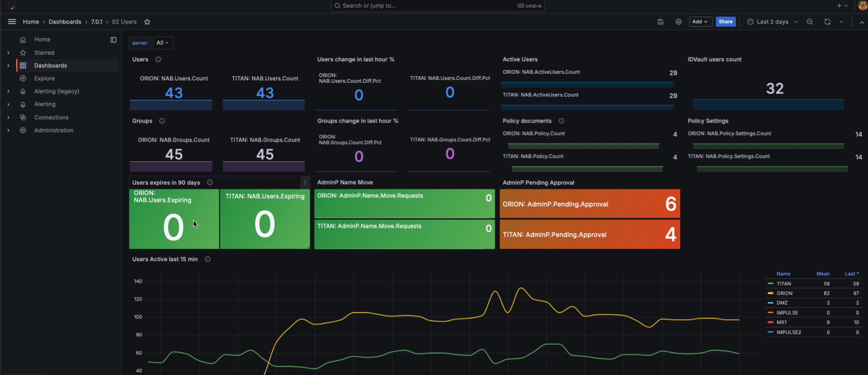The height and width of the screenshot is (375, 868).
Task: Open the hamburger navigation menu
Action: pos(12,22)
